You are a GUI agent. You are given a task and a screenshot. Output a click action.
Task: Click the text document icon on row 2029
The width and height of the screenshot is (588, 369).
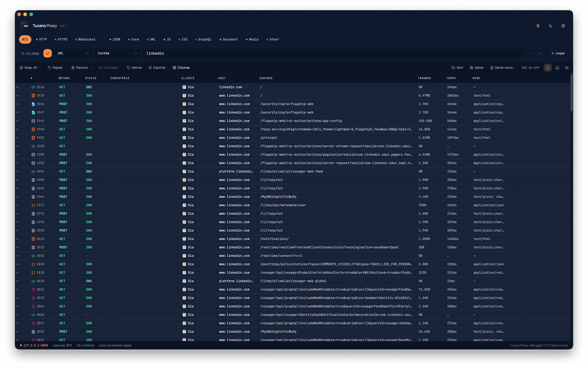(x=33, y=332)
